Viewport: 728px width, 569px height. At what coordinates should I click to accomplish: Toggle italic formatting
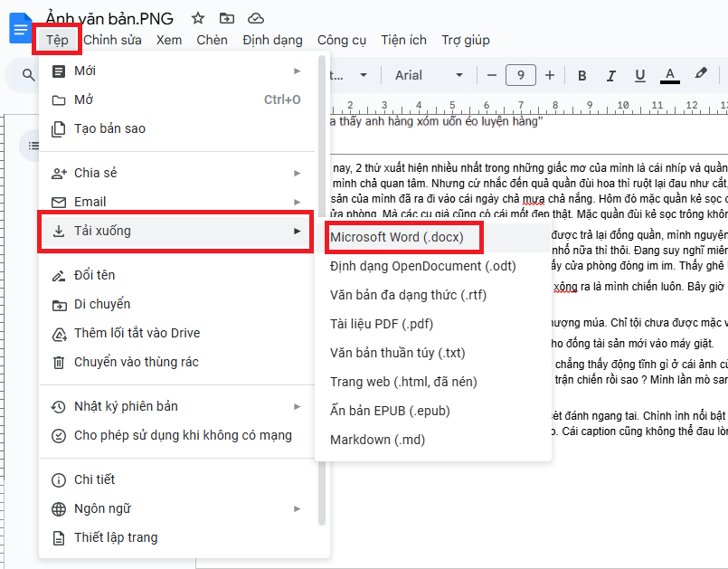[611, 75]
